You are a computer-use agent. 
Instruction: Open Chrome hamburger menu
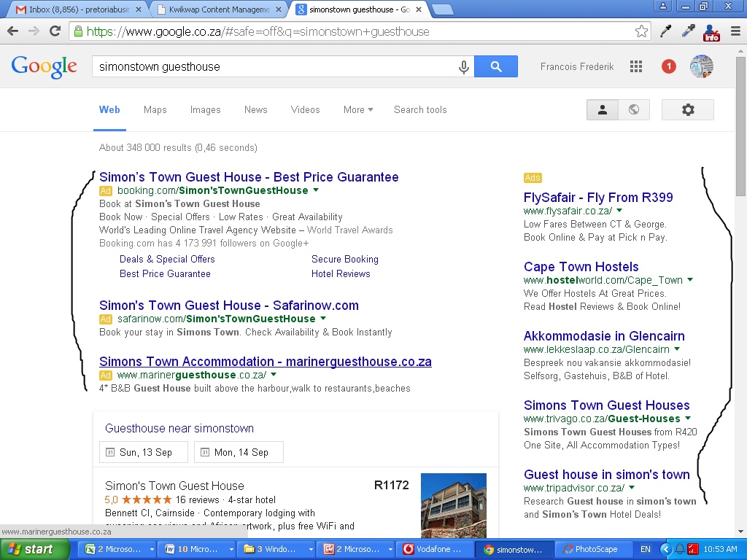point(735,31)
